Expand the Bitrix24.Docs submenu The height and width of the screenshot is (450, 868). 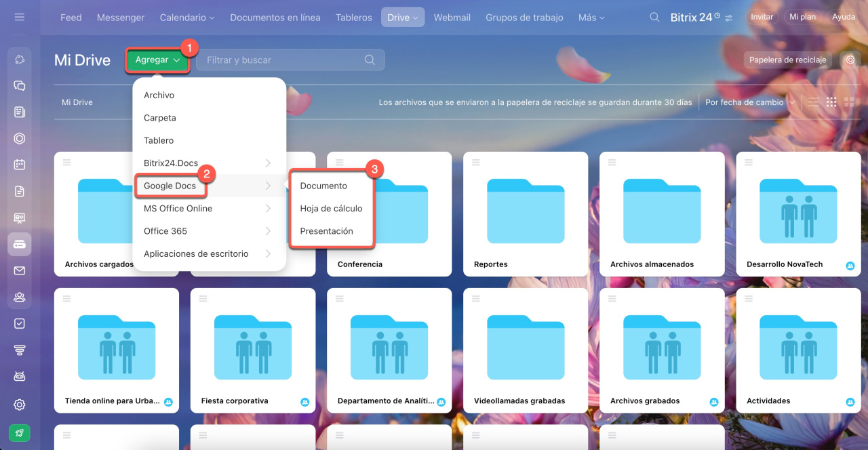(x=268, y=163)
